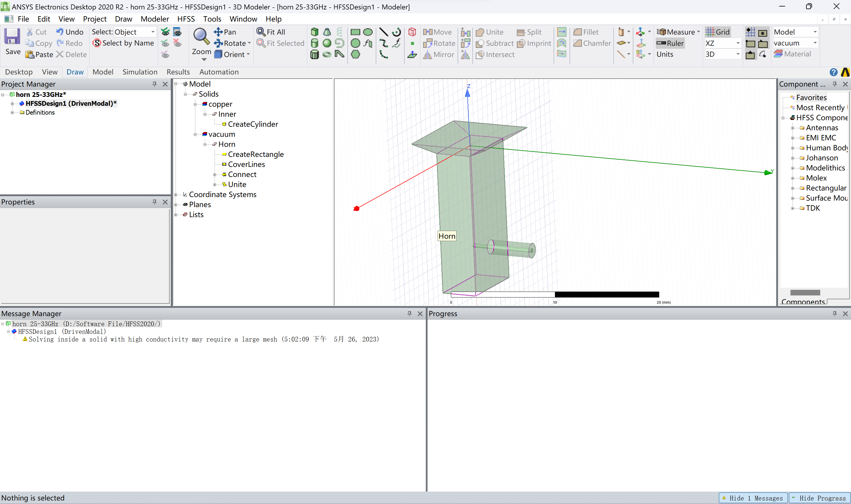Open the Orient dropdown arrow

(x=248, y=54)
